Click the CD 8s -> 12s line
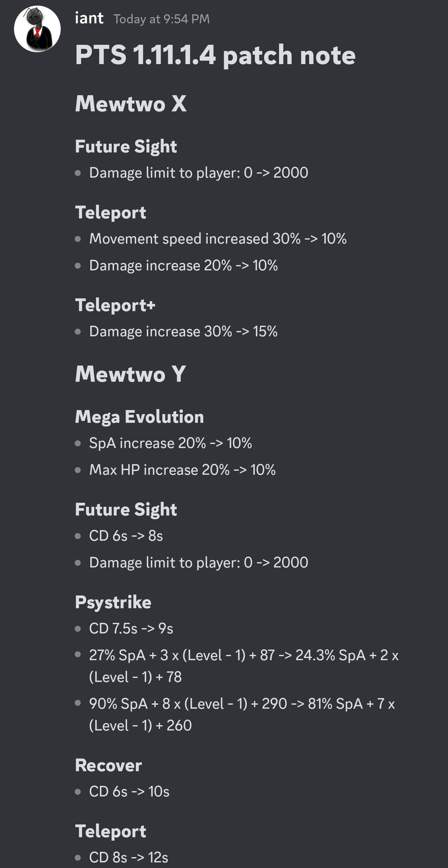The image size is (448, 868). 129,858
